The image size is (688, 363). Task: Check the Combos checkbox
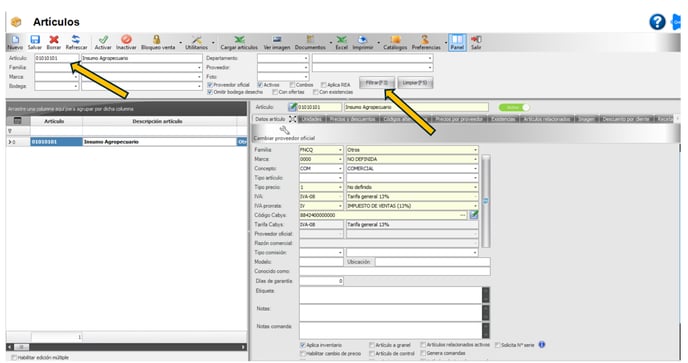click(292, 85)
